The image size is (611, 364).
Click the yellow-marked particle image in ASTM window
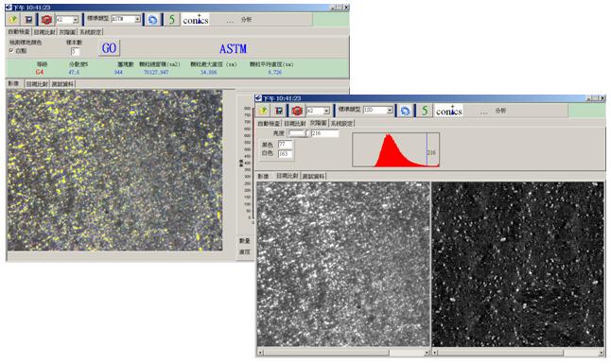pos(114,170)
